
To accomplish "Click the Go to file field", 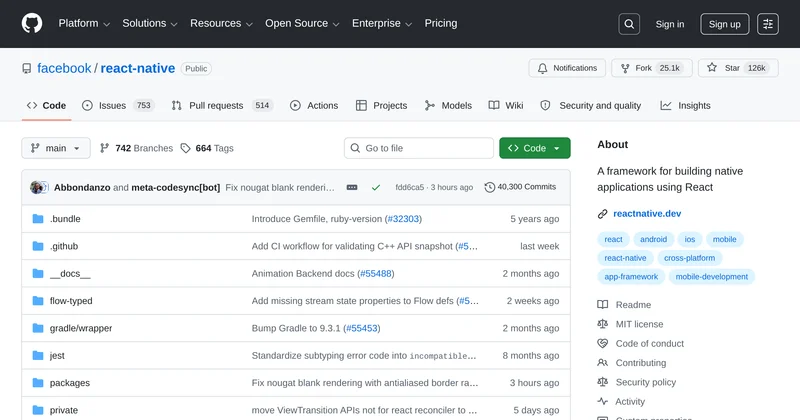I will 418,148.
